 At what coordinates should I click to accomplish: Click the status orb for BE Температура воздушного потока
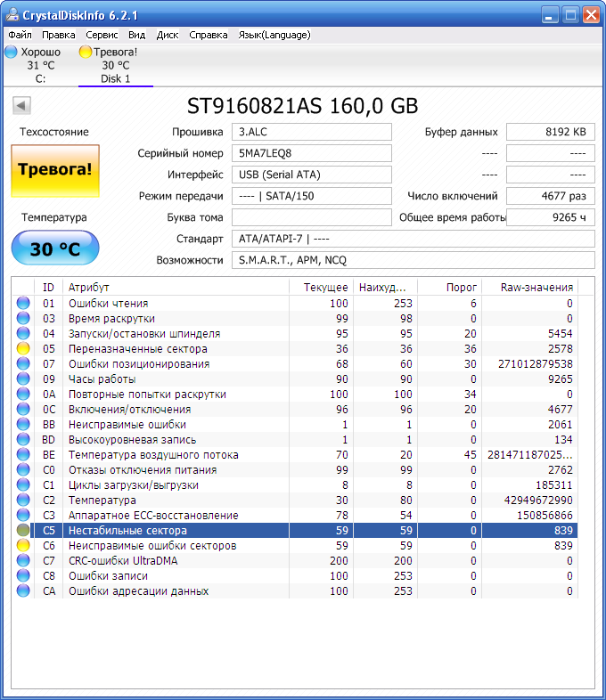tap(23, 455)
